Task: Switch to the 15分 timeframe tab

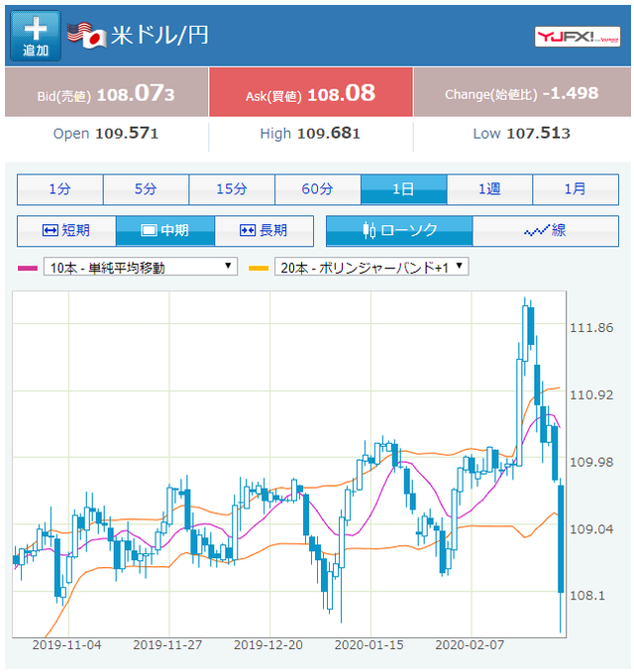Action: coord(232,189)
